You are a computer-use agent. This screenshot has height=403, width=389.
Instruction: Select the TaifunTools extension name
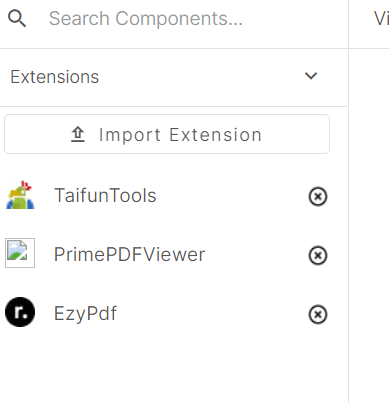[105, 195]
